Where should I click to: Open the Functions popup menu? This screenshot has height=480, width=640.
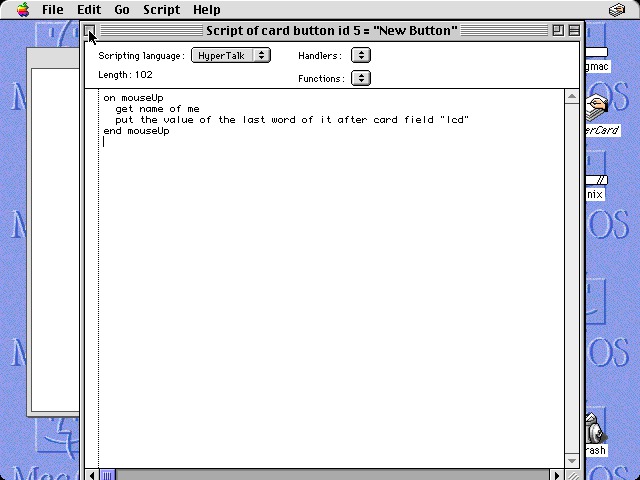[x=361, y=78]
